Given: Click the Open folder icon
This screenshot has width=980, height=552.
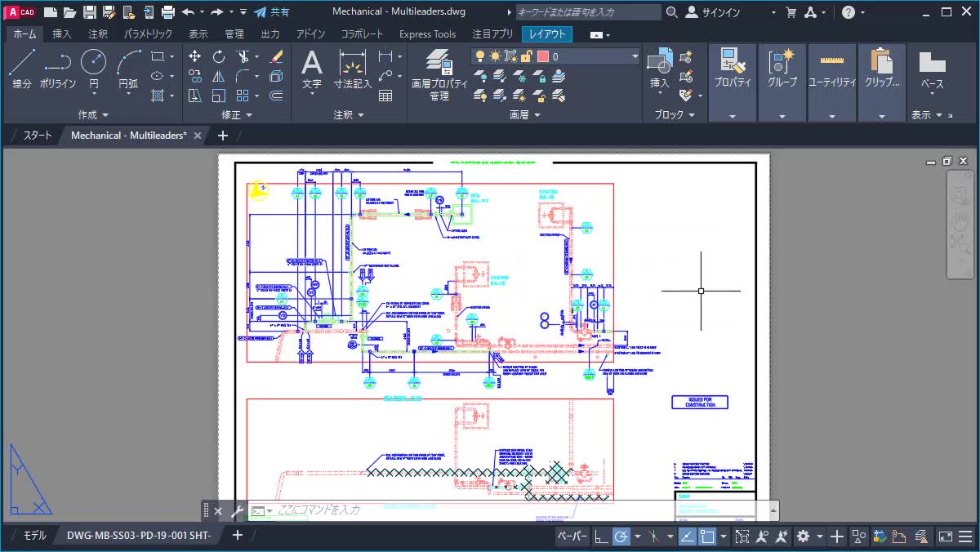Looking at the screenshot, I should [x=70, y=12].
